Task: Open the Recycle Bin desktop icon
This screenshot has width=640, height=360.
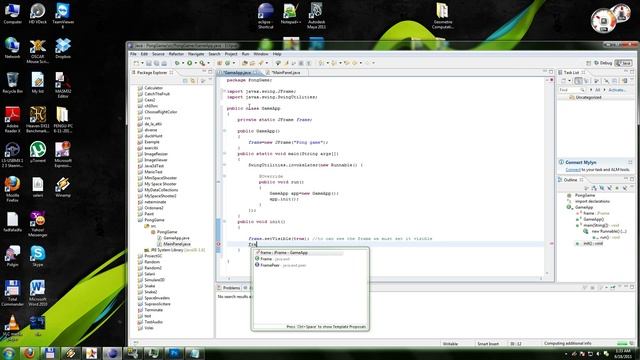Action: point(12,82)
